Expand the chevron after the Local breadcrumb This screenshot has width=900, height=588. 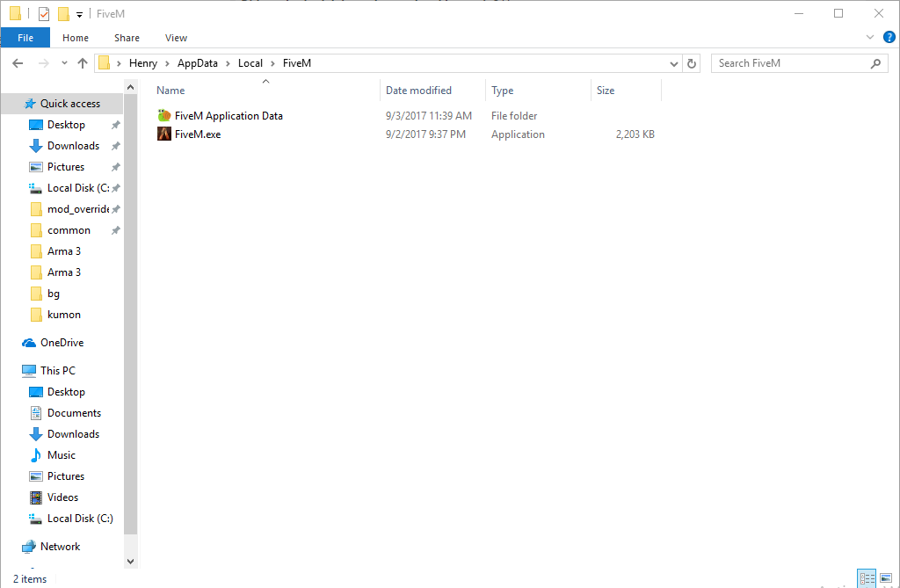click(x=273, y=64)
